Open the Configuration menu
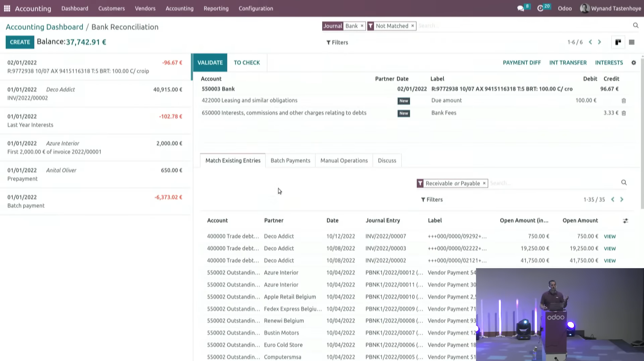This screenshot has height=361, width=644. 256,8
